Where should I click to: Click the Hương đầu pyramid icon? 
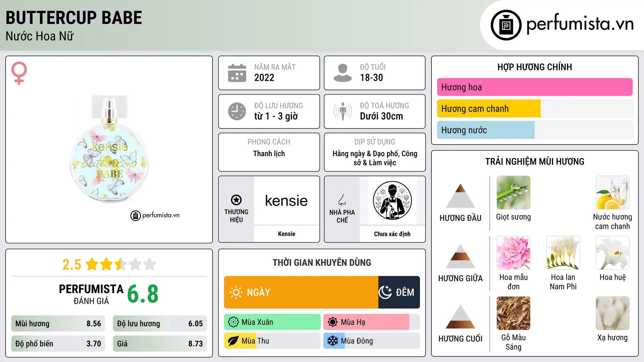tap(460, 196)
